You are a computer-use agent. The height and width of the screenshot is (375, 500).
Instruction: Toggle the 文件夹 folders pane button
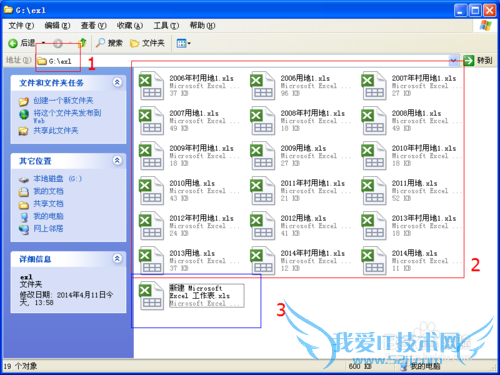(x=147, y=43)
